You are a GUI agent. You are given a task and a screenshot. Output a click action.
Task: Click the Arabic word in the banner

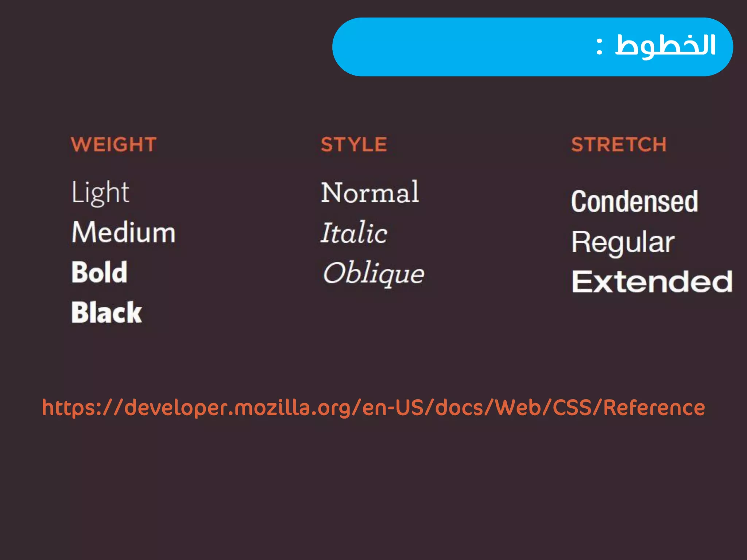(x=666, y=46)
